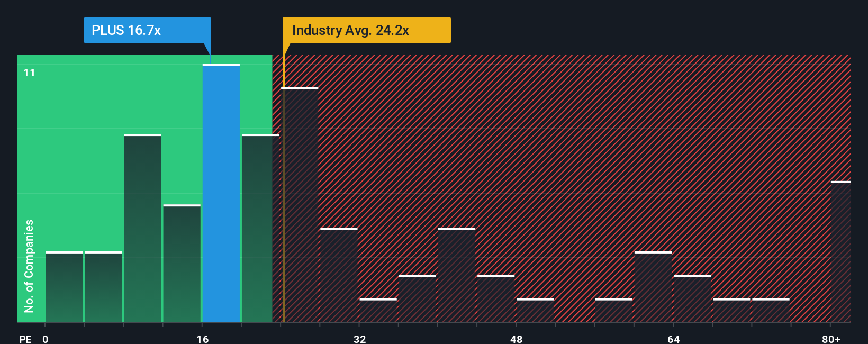Click the x-axis tick label 16
The image size is (868, 344).
(203, 339)
